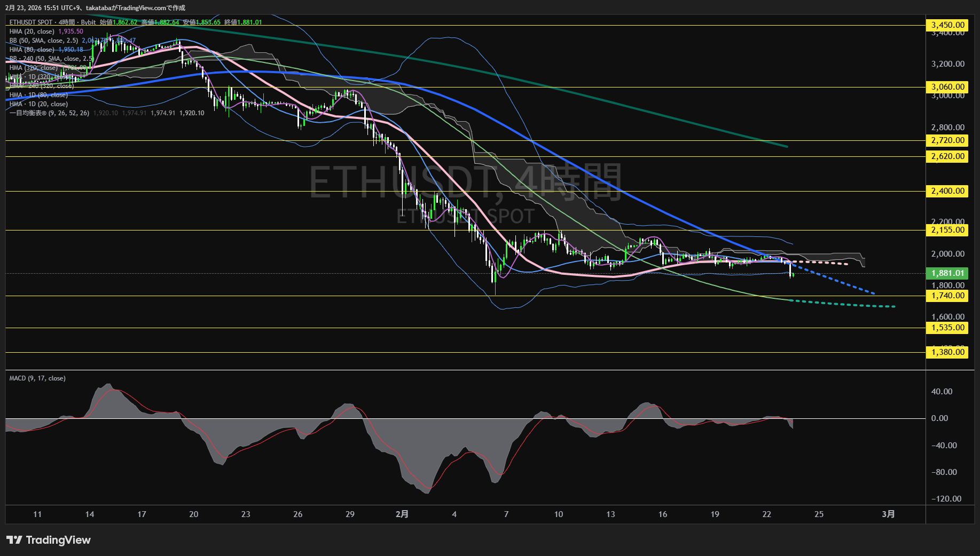Click the TradingView logo at bottom left
Viewport: 980px width, 556px height.
coord(49,540)
